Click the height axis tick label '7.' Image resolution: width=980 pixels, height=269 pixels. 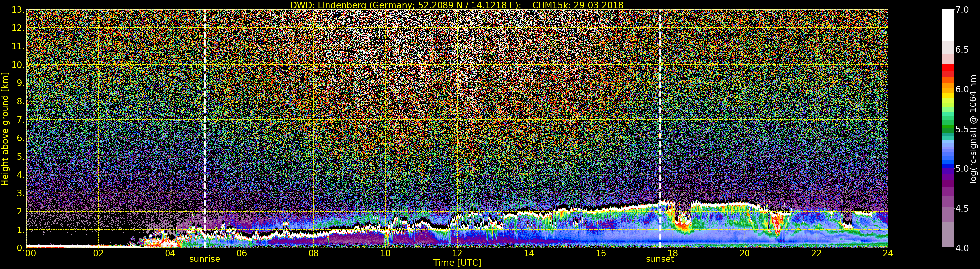[21, 120]
